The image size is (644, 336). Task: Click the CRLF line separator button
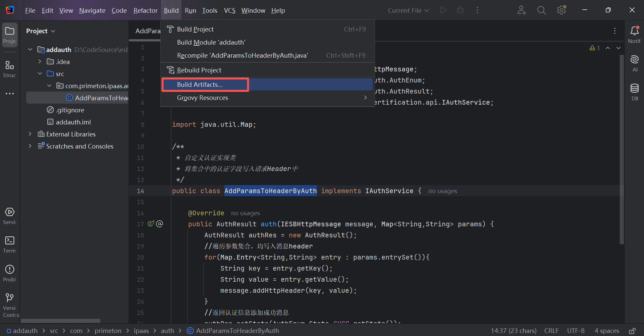click(551, 331)
